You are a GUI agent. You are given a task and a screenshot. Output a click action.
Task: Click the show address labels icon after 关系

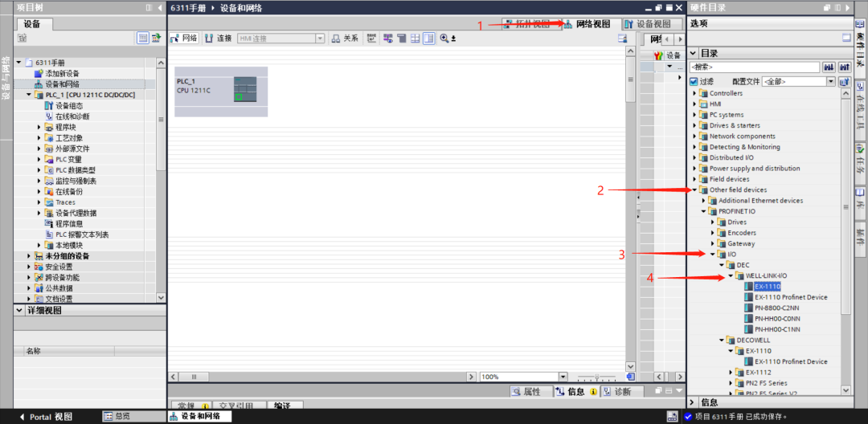pos(371,38)
